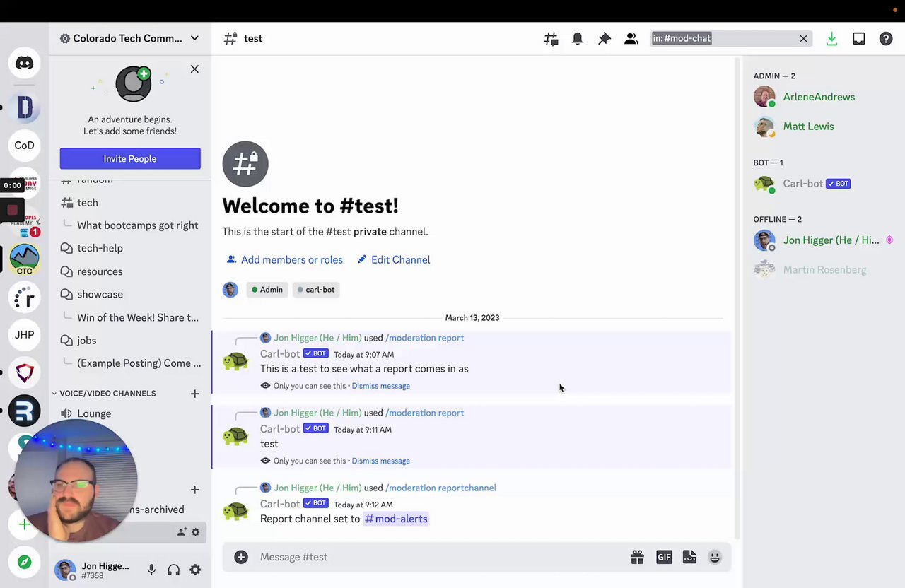Invite people to selected channel icon
This screenshot has width=905, height=588.
tap(182, 532)
